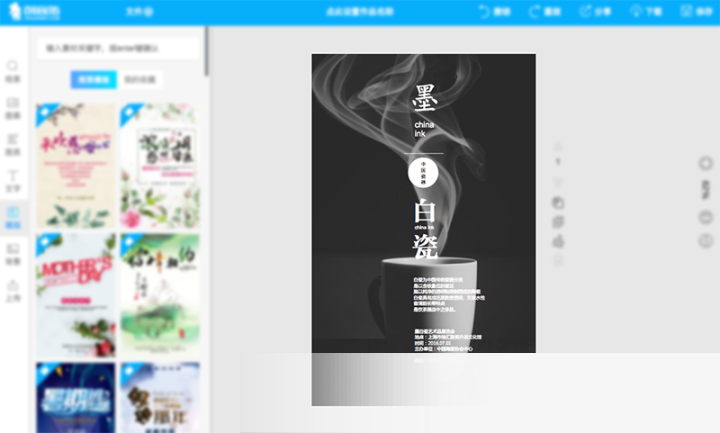Select the horizontal line under 'china ink'

tap(423, 153)
